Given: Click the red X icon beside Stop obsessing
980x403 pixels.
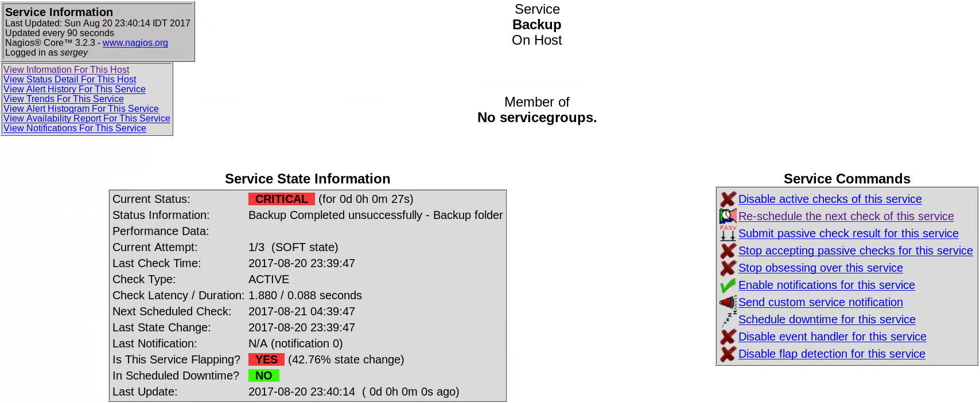Looking at the screenshot, I should (728, 268).
